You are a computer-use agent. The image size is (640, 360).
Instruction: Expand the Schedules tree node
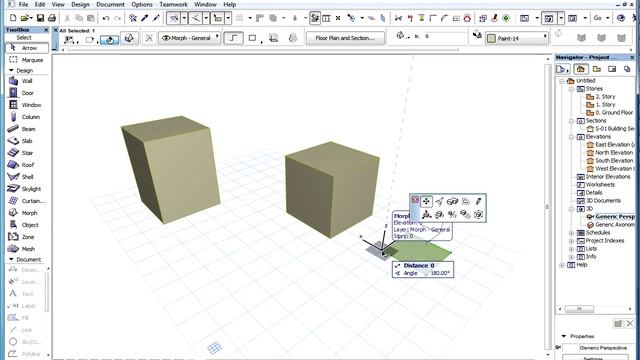click(571, 233)
